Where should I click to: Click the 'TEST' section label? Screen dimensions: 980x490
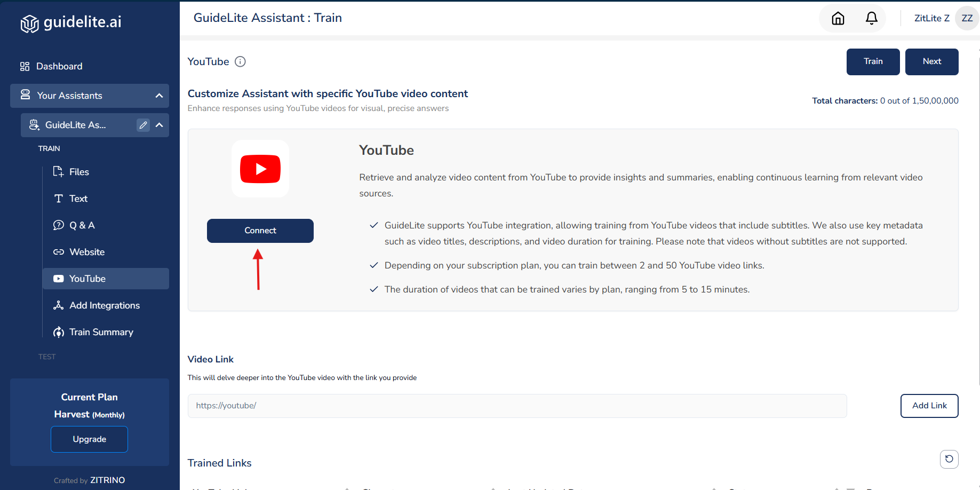[47, 357]
